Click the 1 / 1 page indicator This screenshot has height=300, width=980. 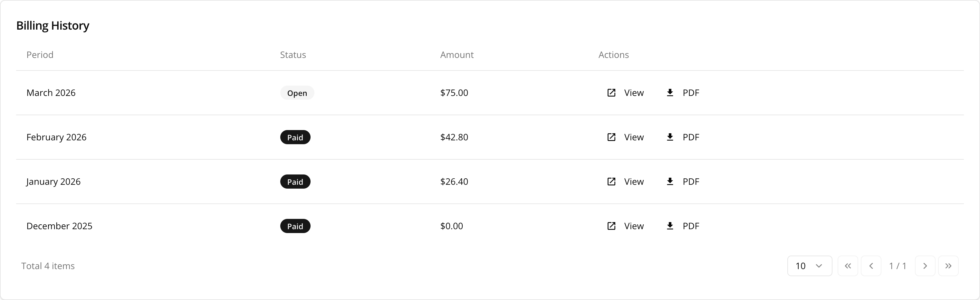coord(898,266)
